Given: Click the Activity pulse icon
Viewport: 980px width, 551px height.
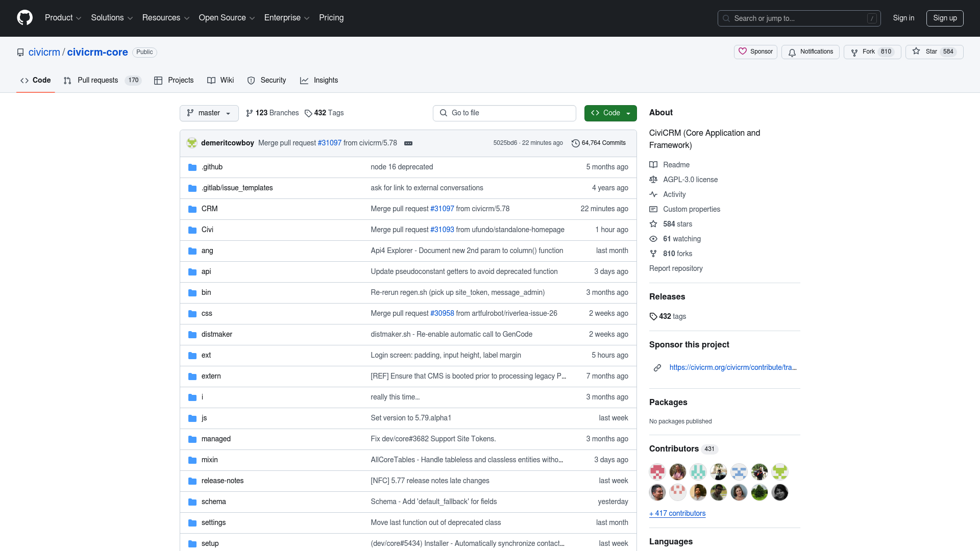Looking at the screenshot, I should [x=653, y=194].
